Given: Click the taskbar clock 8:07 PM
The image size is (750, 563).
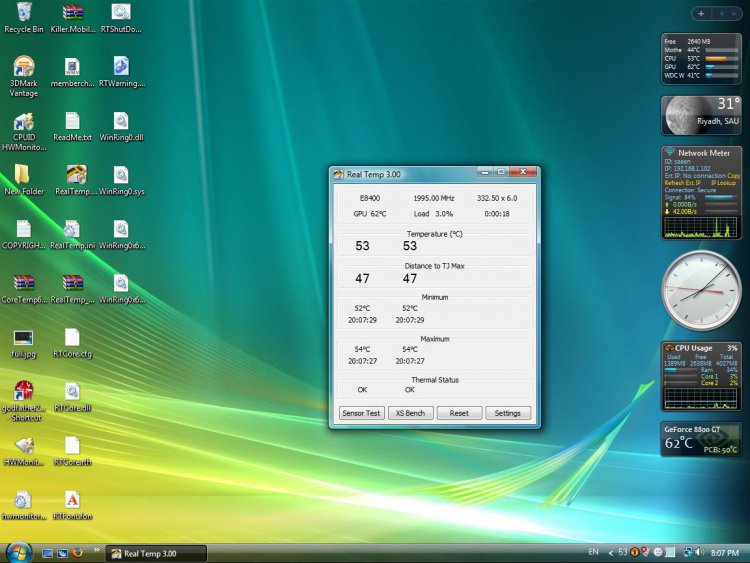Looking at the screenshot, I should pyautogui.click(x=725, y=553).
